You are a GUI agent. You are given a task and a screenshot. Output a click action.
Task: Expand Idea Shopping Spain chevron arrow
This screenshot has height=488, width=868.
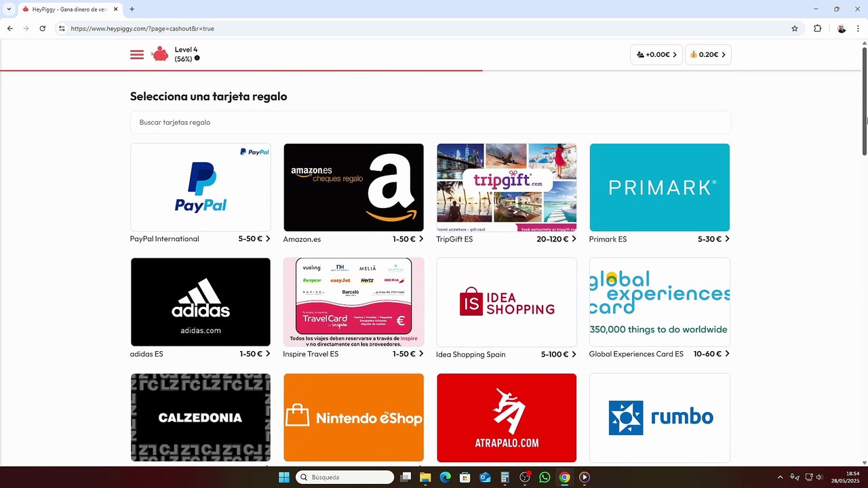coord(574,354)
